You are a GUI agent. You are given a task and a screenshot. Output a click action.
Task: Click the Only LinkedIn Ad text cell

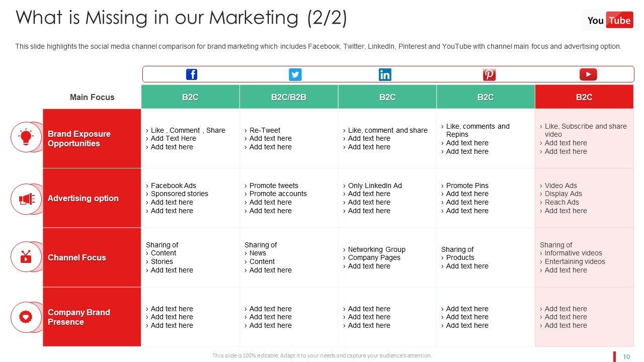(375, 186)
